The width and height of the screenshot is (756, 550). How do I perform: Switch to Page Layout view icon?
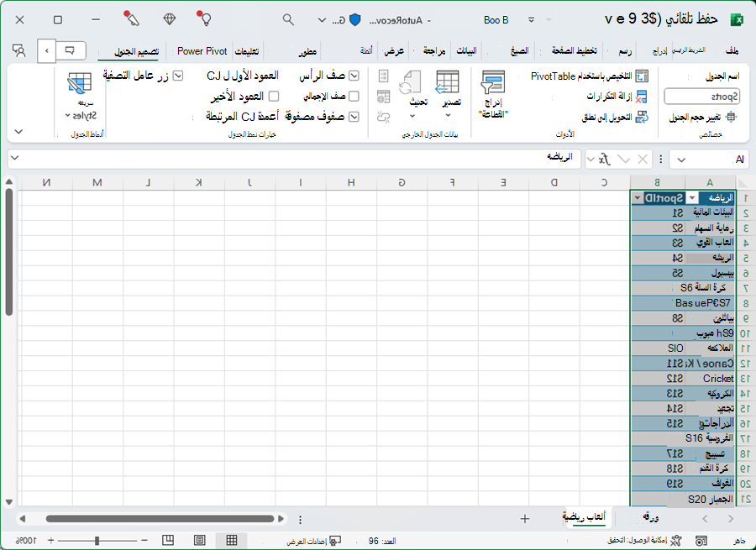199,541
